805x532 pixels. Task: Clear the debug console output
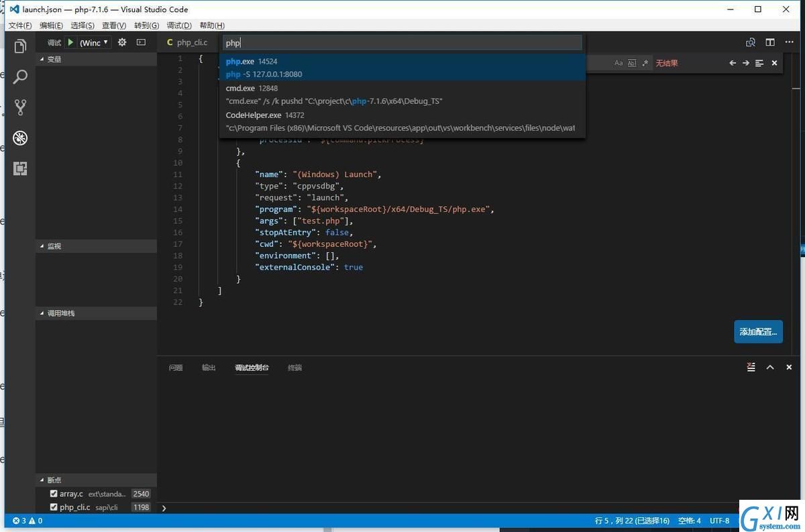tap(751, 368)
